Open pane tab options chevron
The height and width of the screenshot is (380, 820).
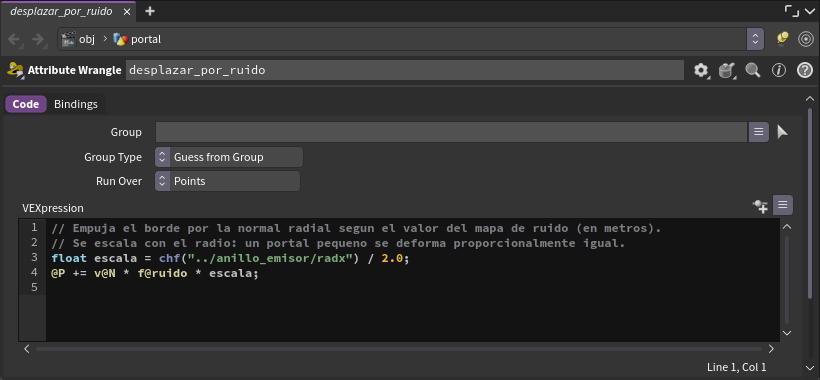tap(810, 11)
